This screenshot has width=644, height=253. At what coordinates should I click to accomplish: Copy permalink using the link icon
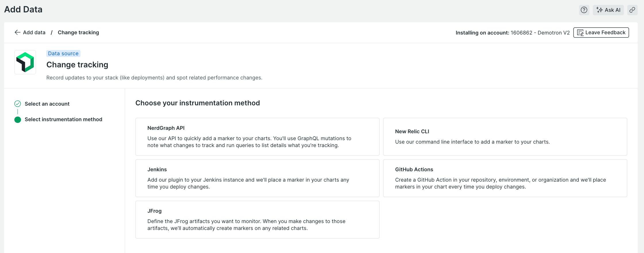632,10
